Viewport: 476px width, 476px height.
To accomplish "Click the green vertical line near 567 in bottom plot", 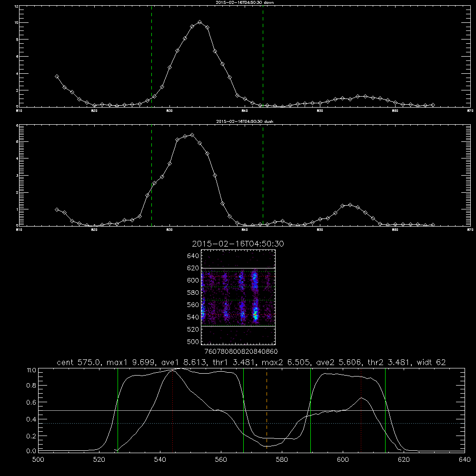I will pos(243,410).
